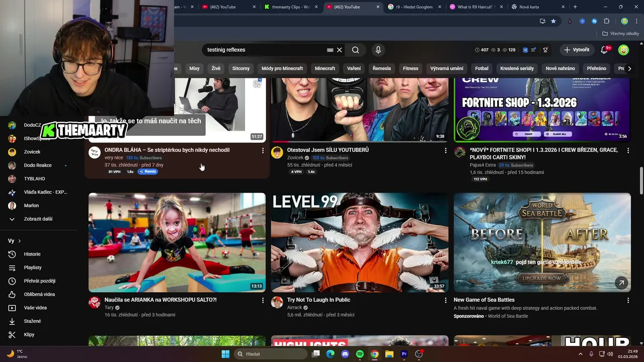644x362 pixels.
Task: Open 'Přehrát později' in the sidebar
Action: [40, 281]
